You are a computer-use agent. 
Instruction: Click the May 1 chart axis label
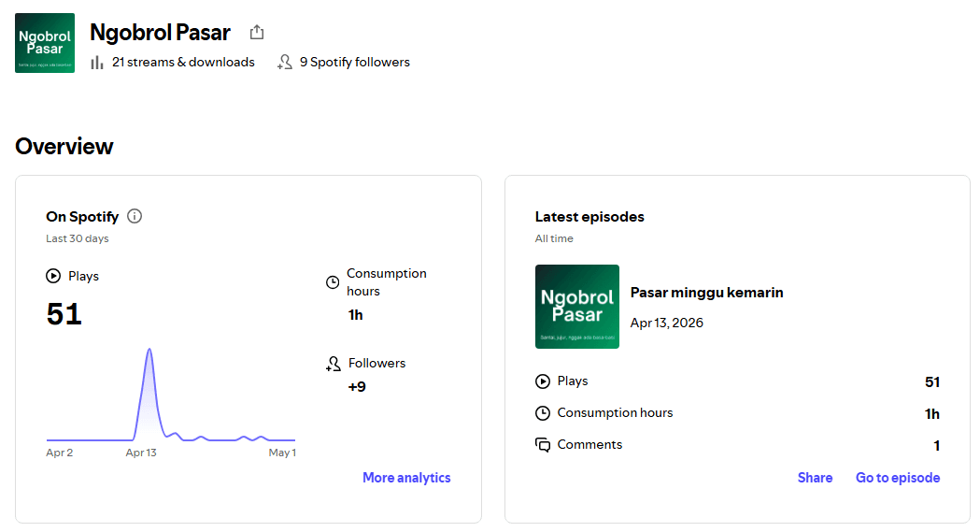282,453
